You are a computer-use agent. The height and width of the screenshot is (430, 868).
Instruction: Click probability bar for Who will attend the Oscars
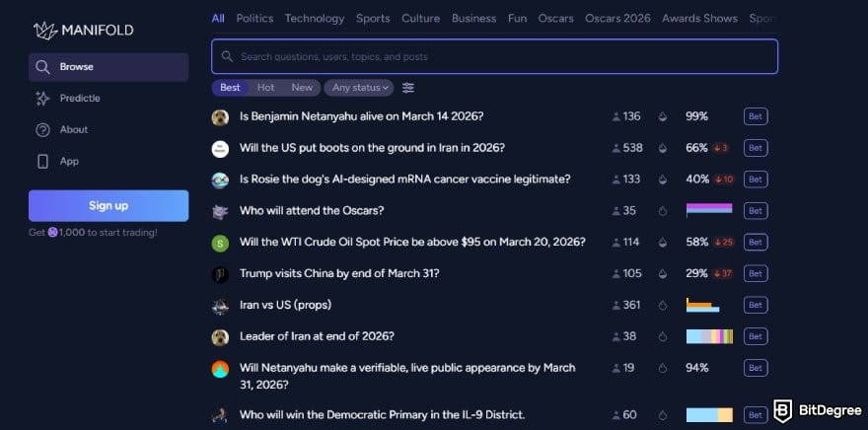[709, 210]
